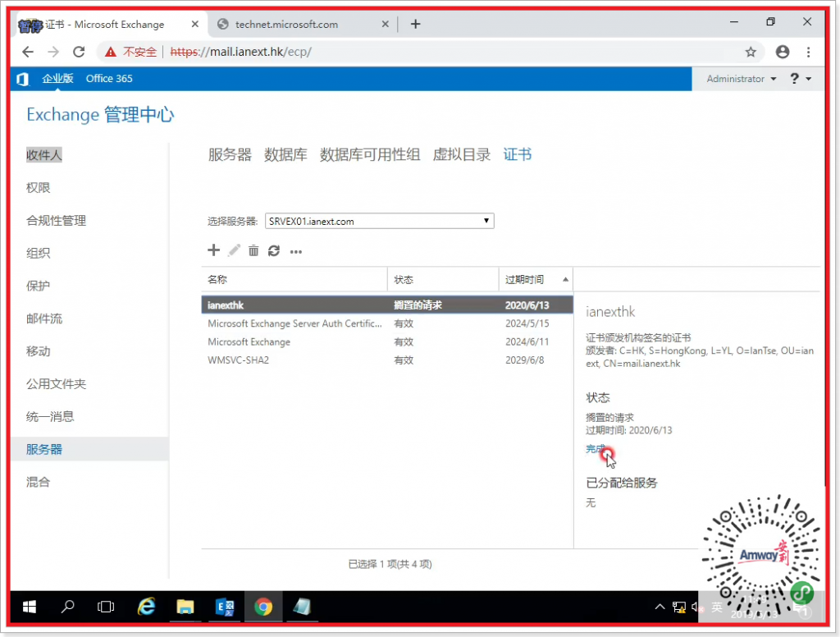Bookmark this page with star icon
Image resolution: width=840 pixels, height=637 pixels.
750,52
